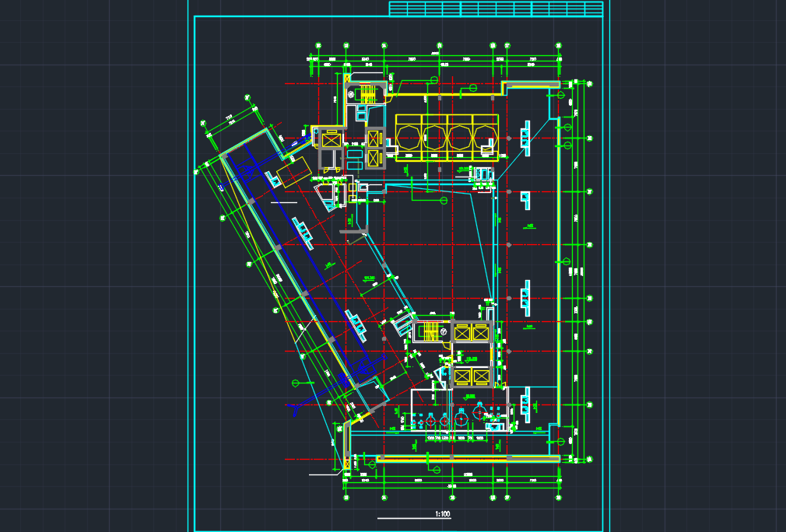Image resolution: width=786 pixels, height=532 pixels.
Task: Select the lower pair of elevator cars in the lower core
Action: 471,376
